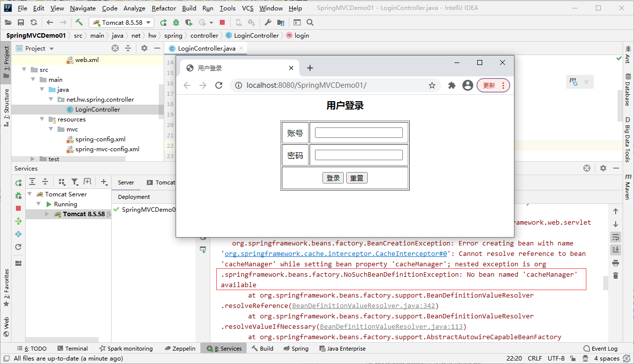Viewport: 634px width, 364px height.
Task: Reload the browser page
Action: point(218,85)
